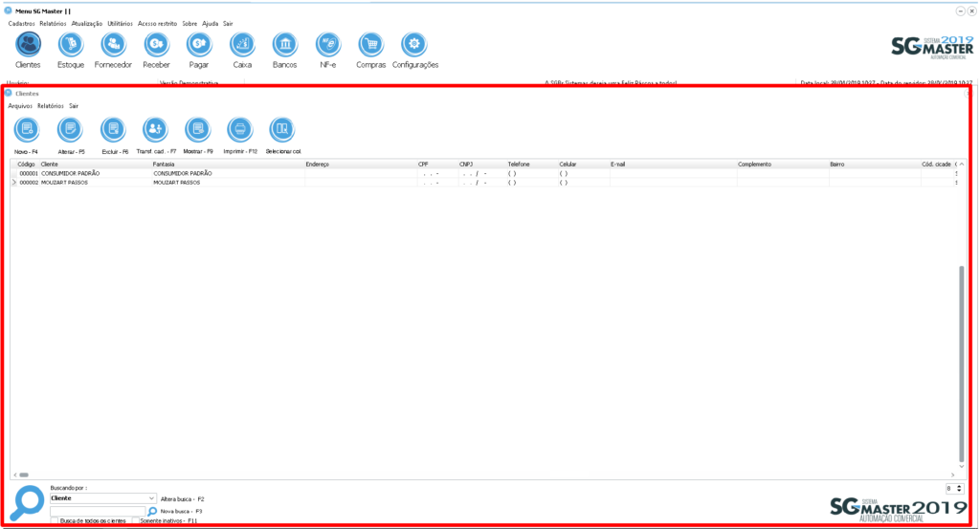Image resolution: width=980 pixels, height=529 pixels.
Task: Open the NF-e module icon
Action: (328, 44)
